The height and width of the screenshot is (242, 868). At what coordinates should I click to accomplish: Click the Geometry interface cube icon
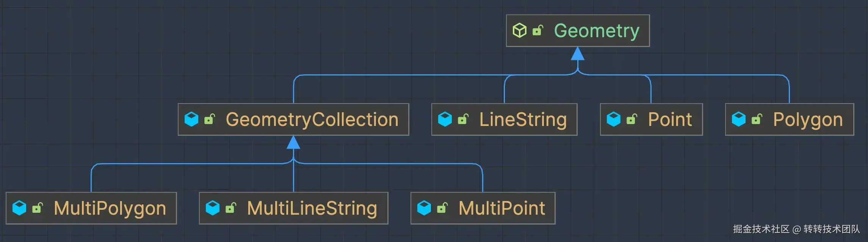[x=519, y=30]
